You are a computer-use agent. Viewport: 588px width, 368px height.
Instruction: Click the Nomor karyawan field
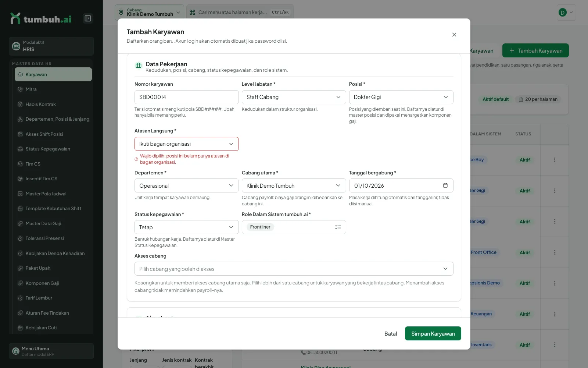186,97
